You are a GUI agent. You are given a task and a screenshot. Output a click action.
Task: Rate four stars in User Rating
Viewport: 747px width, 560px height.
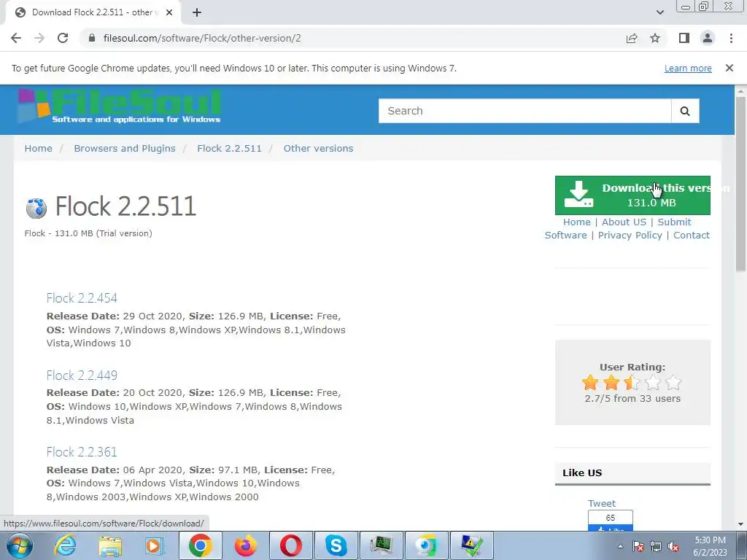pos(653,382)
